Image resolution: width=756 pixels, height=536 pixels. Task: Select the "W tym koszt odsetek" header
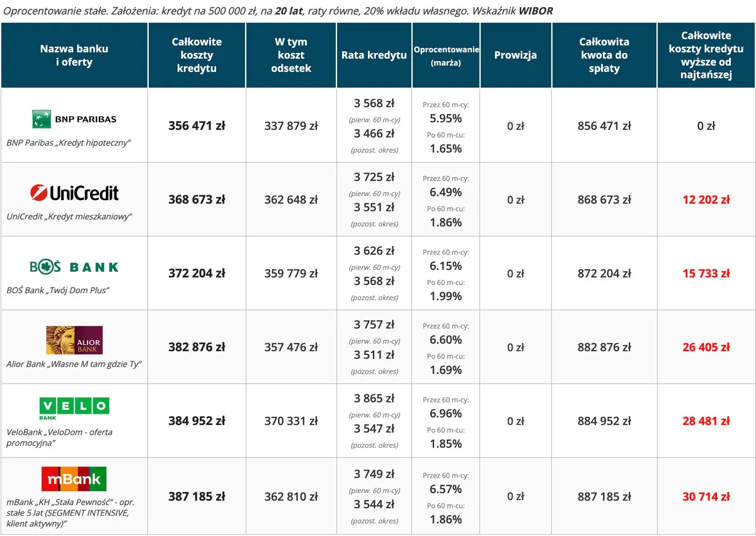coord(291,55)
